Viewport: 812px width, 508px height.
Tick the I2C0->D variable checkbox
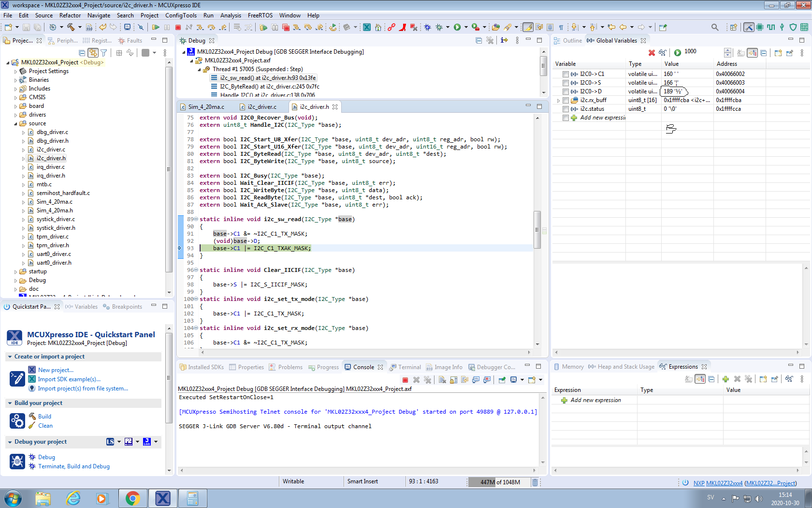point(565,91)
